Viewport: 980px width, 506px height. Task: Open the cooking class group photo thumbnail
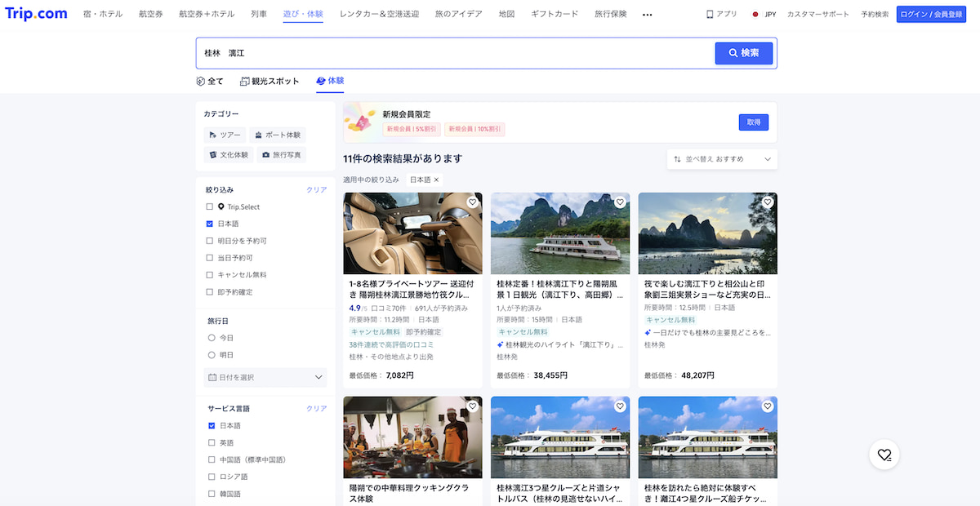[x=413, y=437]
